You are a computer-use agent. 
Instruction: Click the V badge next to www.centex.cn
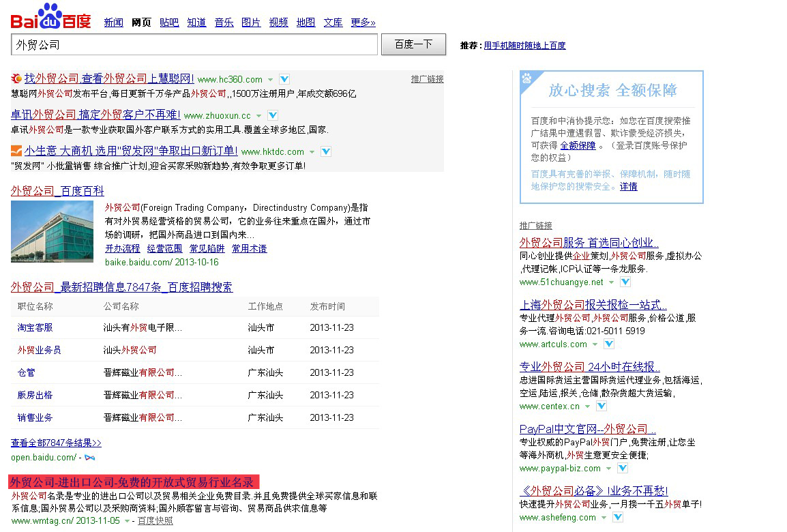[602, 407]
